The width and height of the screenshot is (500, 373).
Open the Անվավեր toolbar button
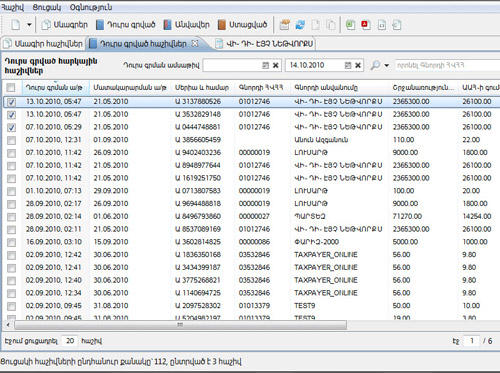186,25
